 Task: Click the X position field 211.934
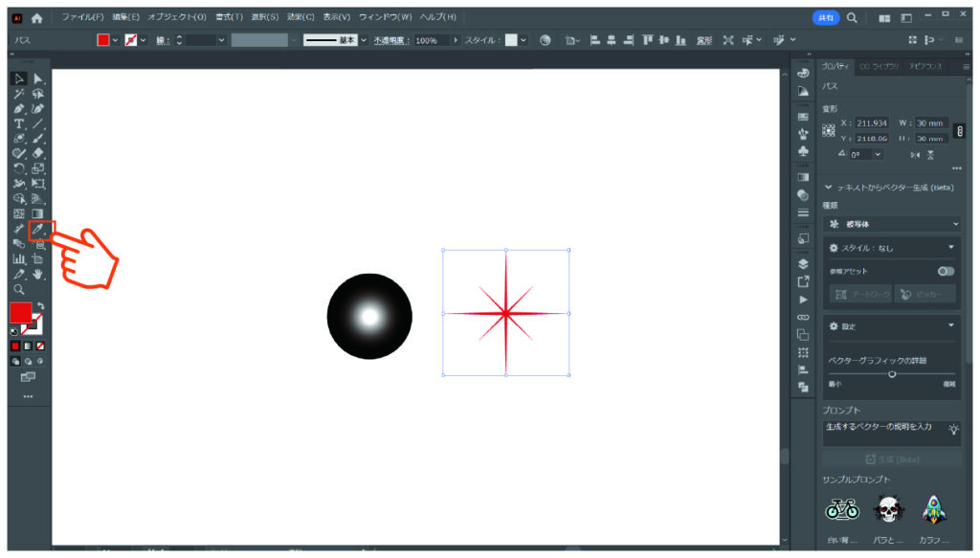pyautogui.click(x=871, y=123)
